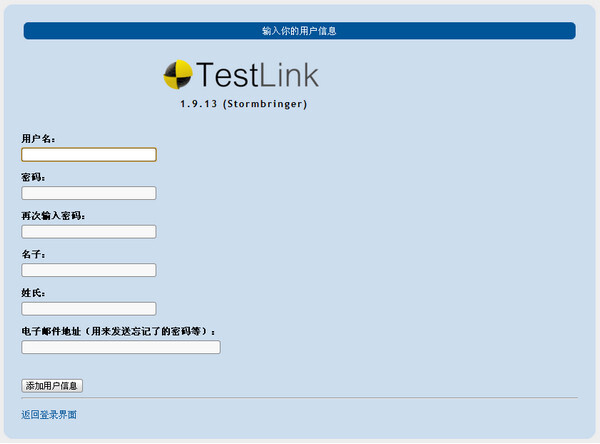Click the 密码 label text

tap(33, 177)
